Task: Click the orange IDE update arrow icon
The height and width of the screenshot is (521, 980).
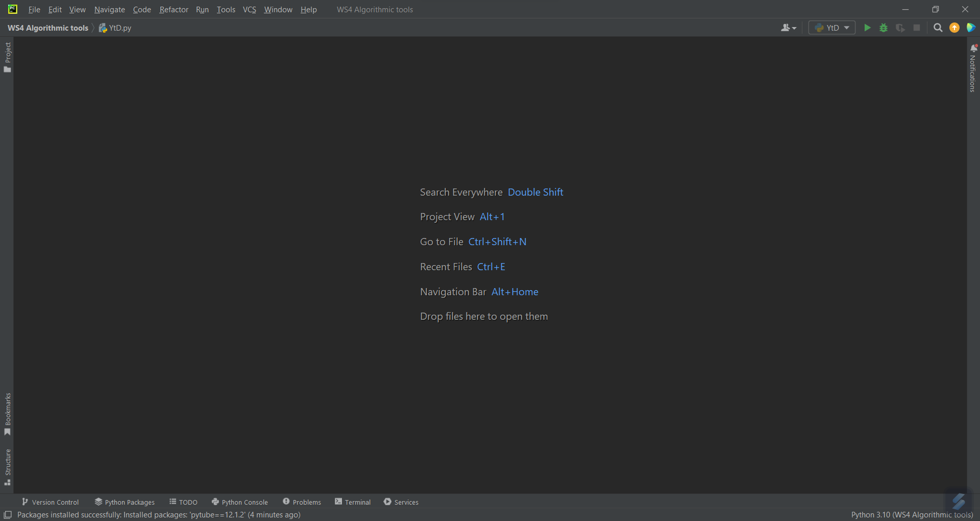Action: point(954,28)
